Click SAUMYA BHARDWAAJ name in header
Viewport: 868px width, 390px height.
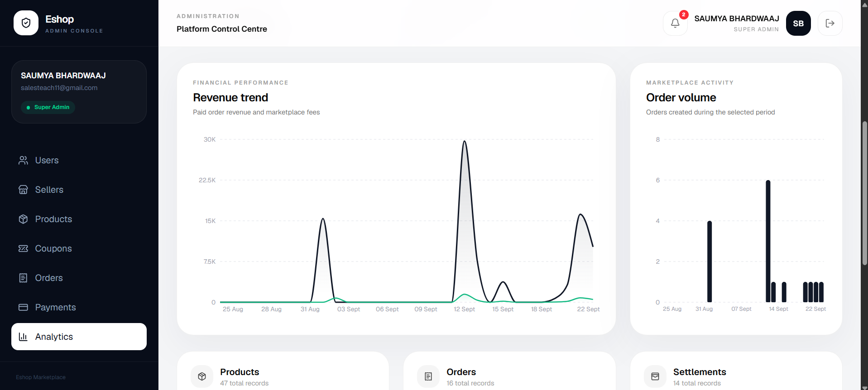coord(737,19)
